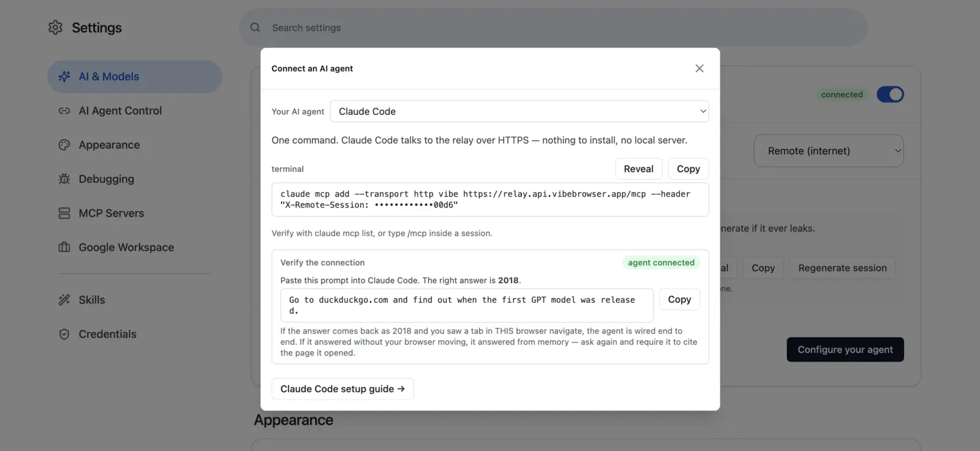The height and width of the screenshot is (451, 980).
Task: Click Configure your agent button
Action: (845, 349)
